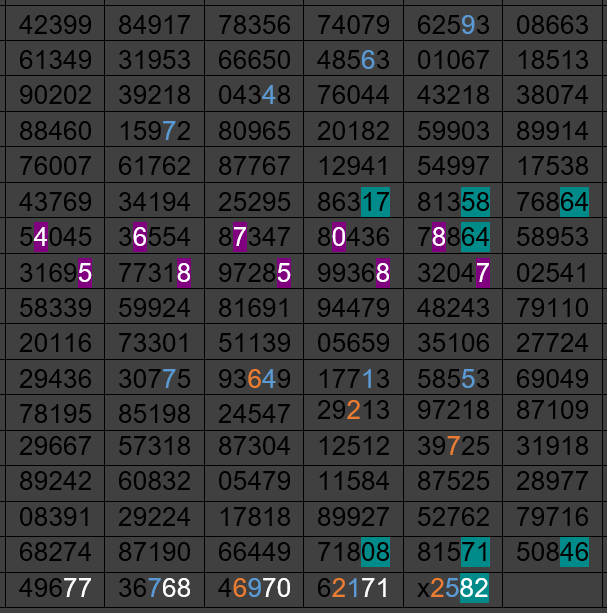607x613 pixels.
Task: Select the cell showing 32047
Action: tap(453, 272)
